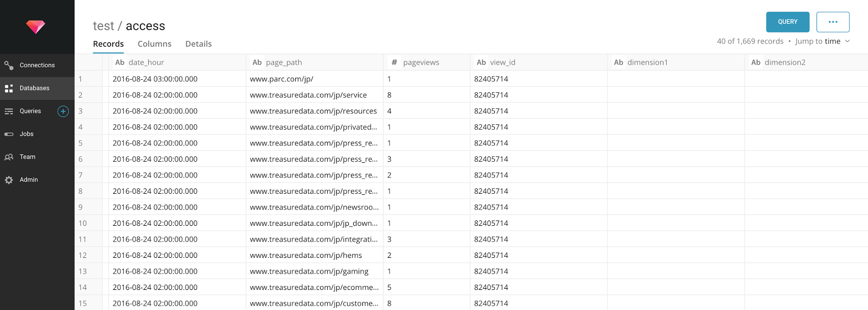Image resolution: width=868 pixels, height=310 pixels.
Task: Select the www.treasuredata.com/jp/ecomme... cell
Action: (315, 287)
